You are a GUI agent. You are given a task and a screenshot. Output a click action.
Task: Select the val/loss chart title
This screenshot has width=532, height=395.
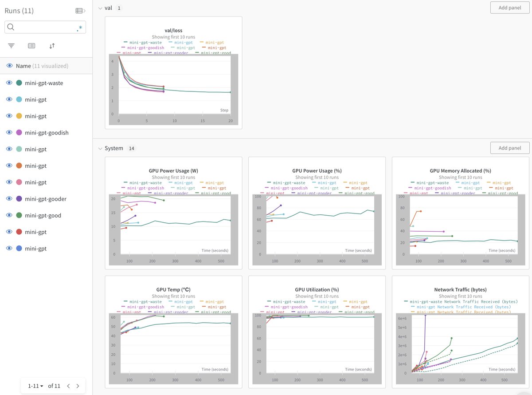pos(173,31)
